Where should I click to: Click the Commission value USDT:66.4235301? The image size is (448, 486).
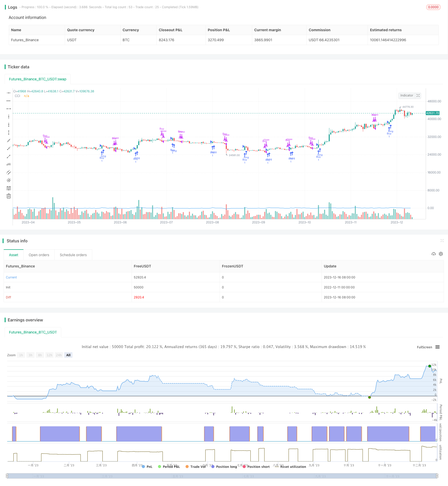click(324, 40)
